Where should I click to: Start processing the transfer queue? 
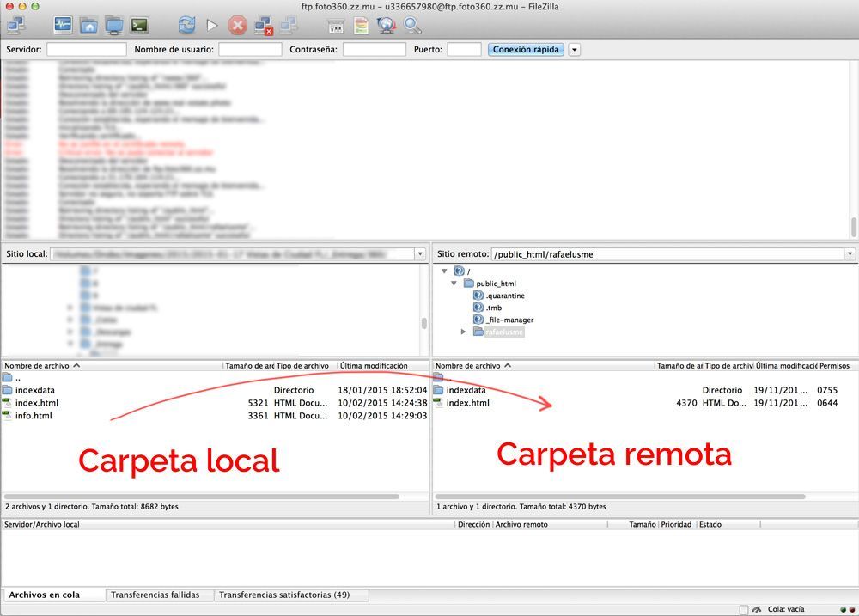point(212,25)
